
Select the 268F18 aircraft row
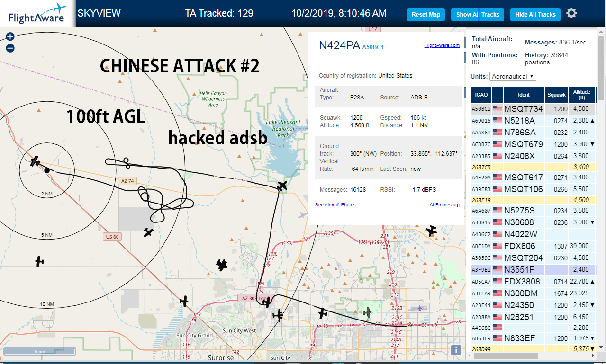coord(534,200)
